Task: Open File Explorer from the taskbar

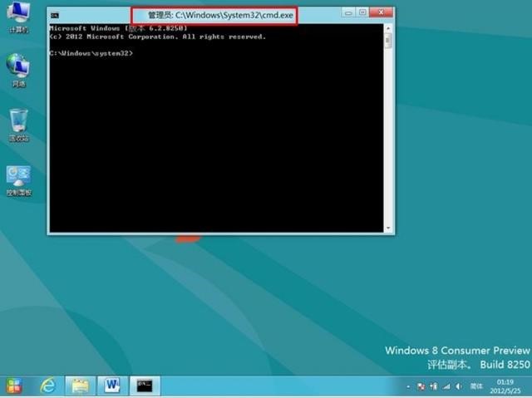Action: 80,386
